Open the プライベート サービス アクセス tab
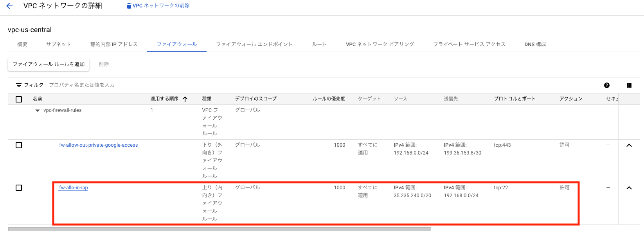 pyautogui.click(x=469, y=44)
